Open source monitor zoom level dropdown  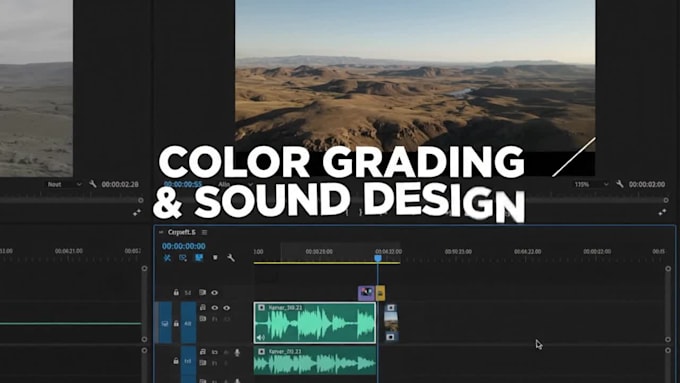[64, 184]
